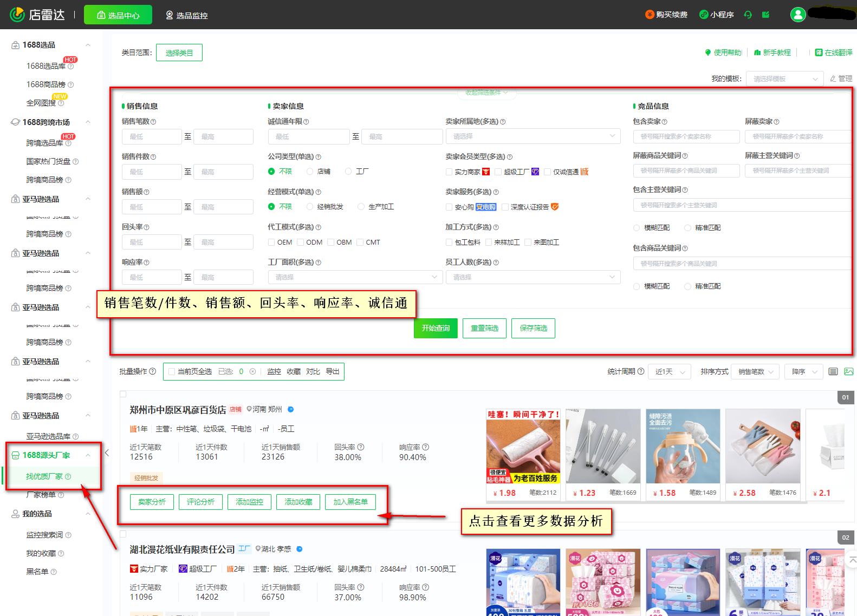This screenshot has width=857, height=616.
Task: Click 包含卖家 input field
Action: [x=686, y=136]
